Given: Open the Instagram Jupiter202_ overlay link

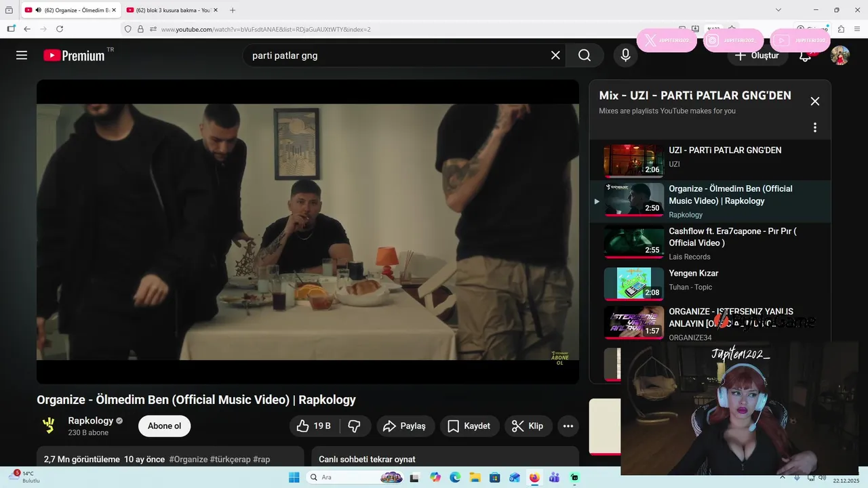Looking at the screenshot, I should click(734, 41).
